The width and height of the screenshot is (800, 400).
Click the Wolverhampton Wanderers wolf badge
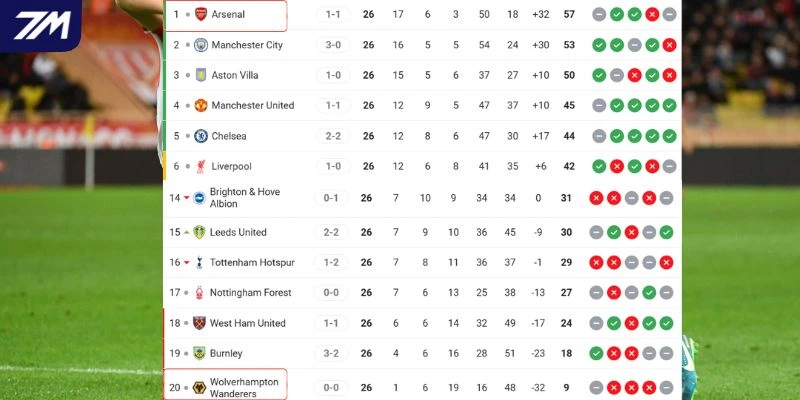click(x=199, y=387)
